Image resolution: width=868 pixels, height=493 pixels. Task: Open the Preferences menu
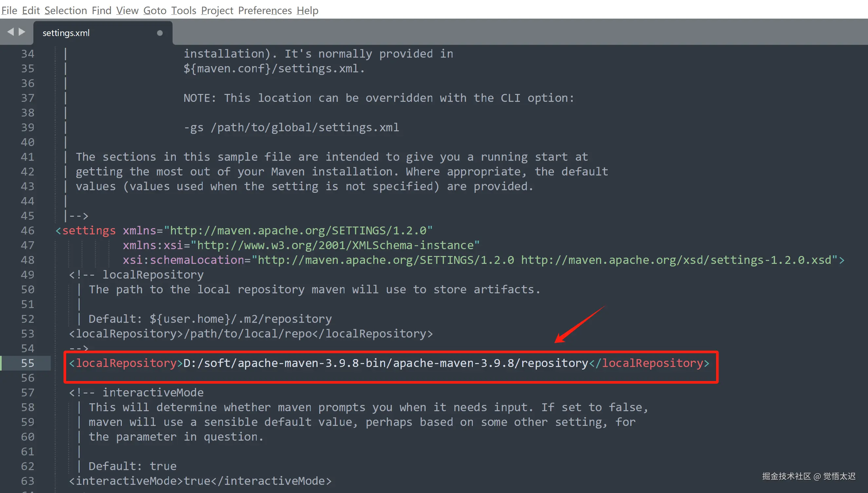[265, 10]
